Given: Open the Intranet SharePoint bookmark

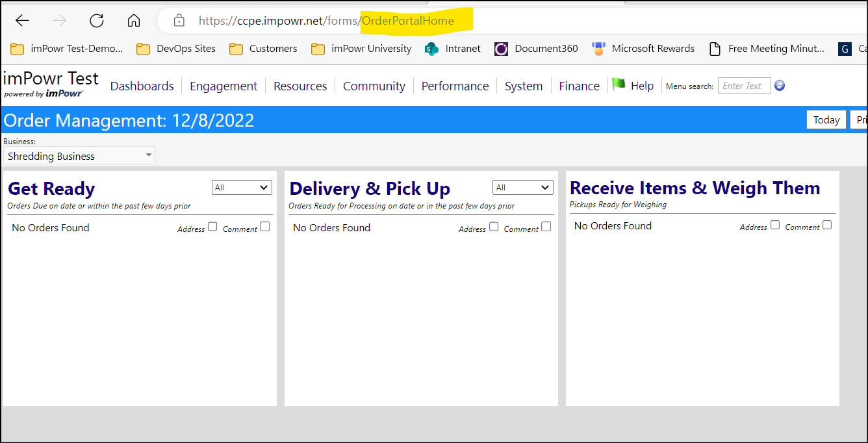Looking at the screenshot, I should 453,49.
